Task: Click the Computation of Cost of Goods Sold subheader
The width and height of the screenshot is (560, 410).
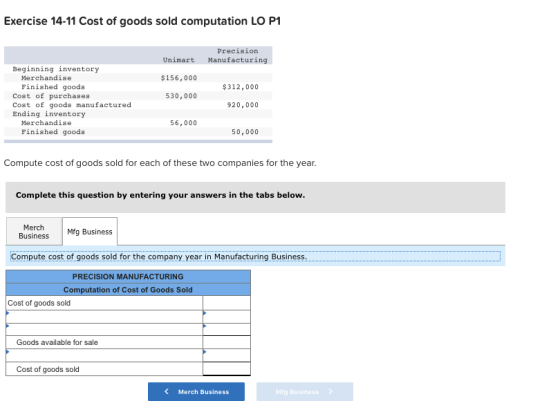Action: click(128, 290)
